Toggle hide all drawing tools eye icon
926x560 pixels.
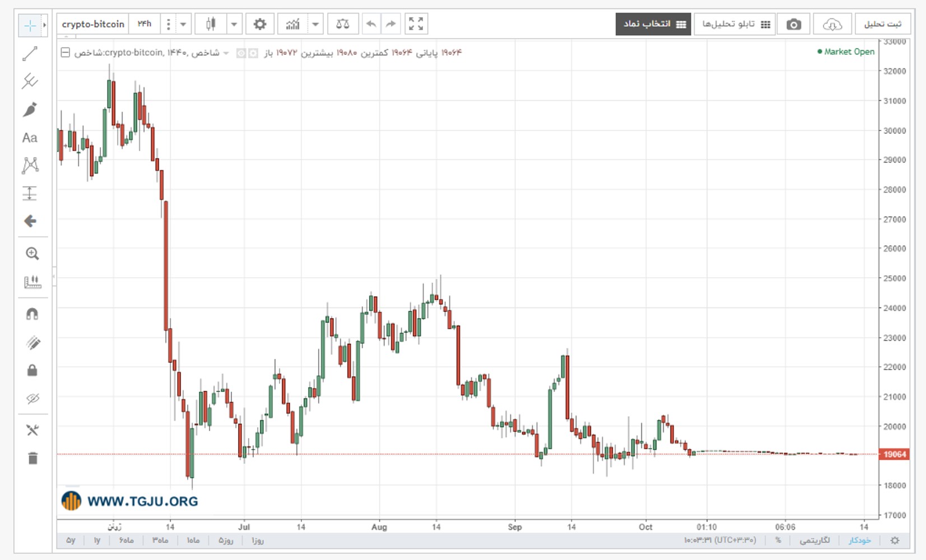point(32,398)
